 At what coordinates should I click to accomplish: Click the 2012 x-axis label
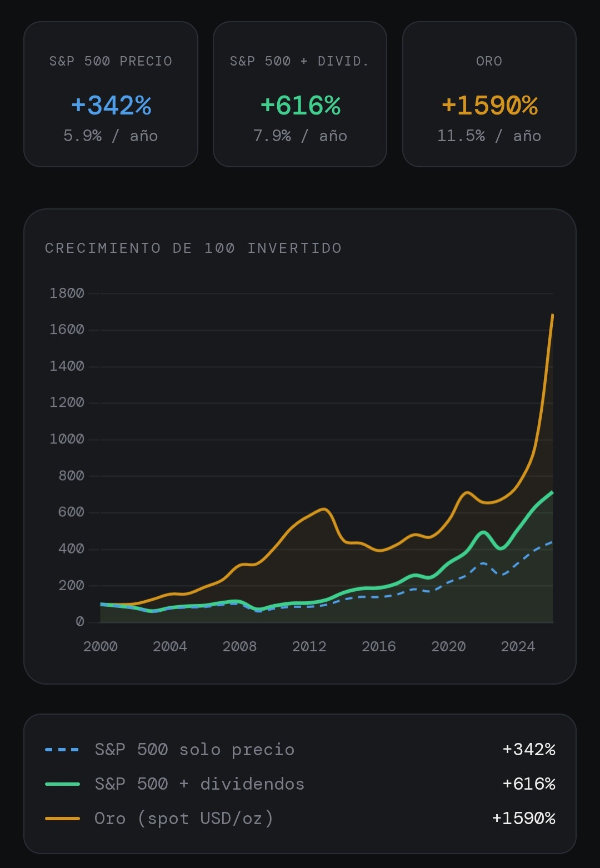[x=309, y=646]
